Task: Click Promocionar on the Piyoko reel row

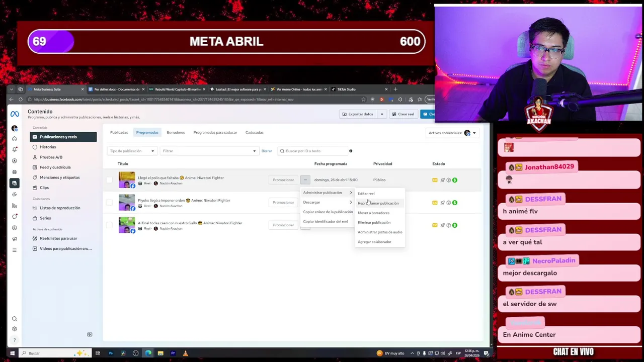Action: tap(283, 203)
